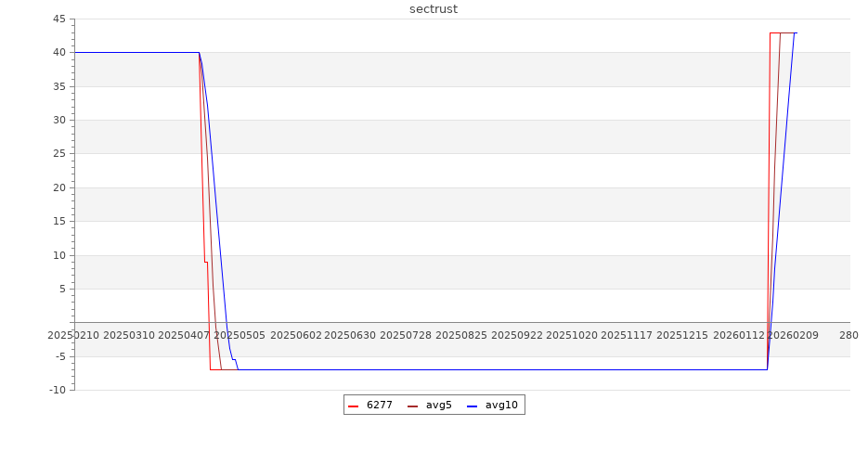This screenshot has height=464, width=868.
Task: Select the 6277 legend label
Action: pyautogui.click(x=379, y=406)
